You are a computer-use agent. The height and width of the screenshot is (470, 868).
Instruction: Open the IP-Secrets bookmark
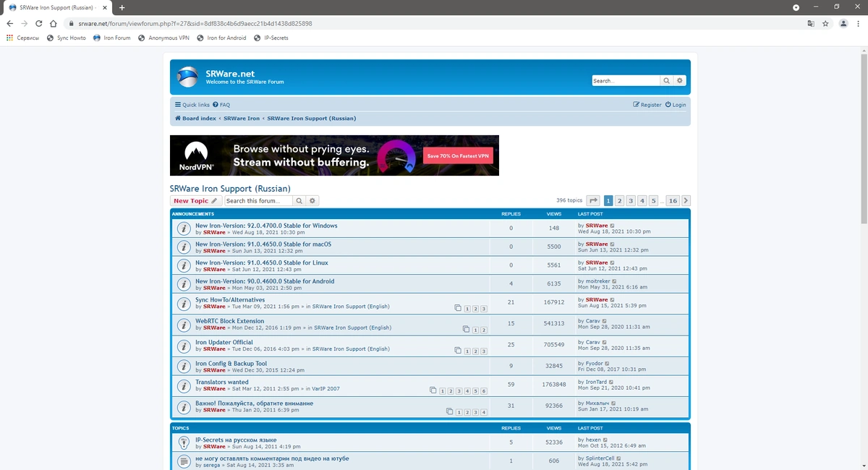click(271, 38)
